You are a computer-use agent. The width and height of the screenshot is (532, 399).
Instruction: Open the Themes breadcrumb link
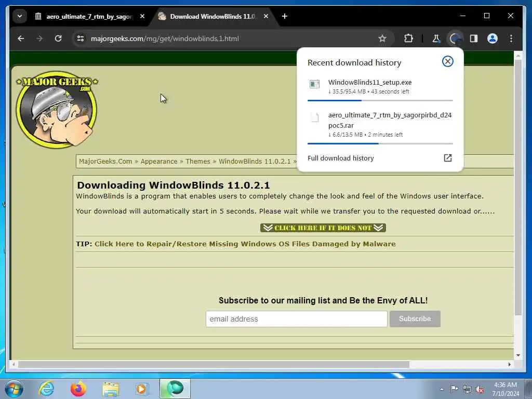[x=198, y=162]
